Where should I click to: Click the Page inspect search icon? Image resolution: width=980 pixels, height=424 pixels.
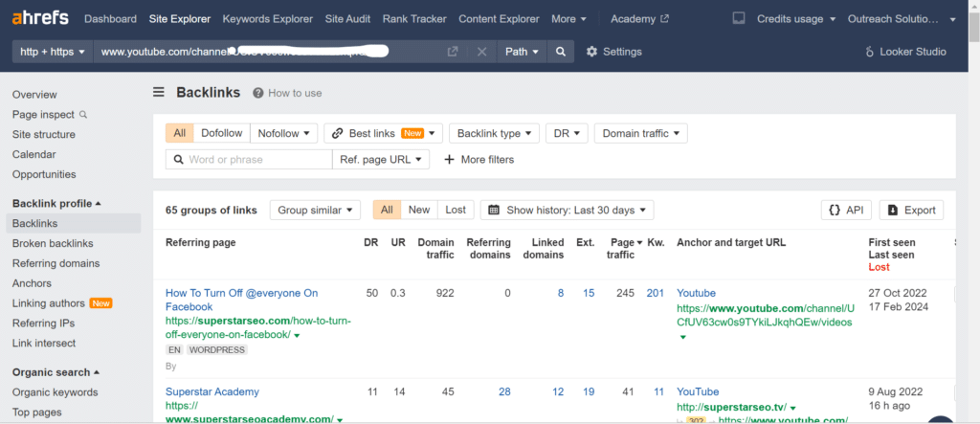tap(83, 115)
